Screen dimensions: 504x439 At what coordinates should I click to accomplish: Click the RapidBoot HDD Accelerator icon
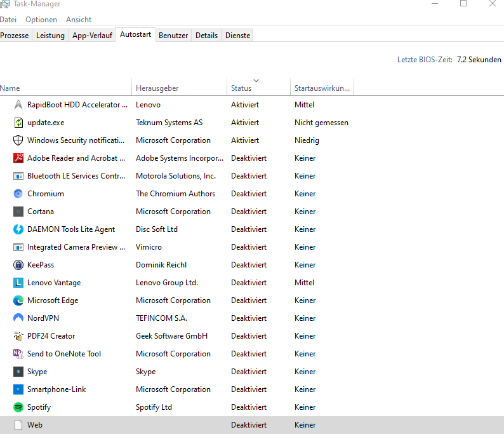pyautogui.click(x=18, y=105)
